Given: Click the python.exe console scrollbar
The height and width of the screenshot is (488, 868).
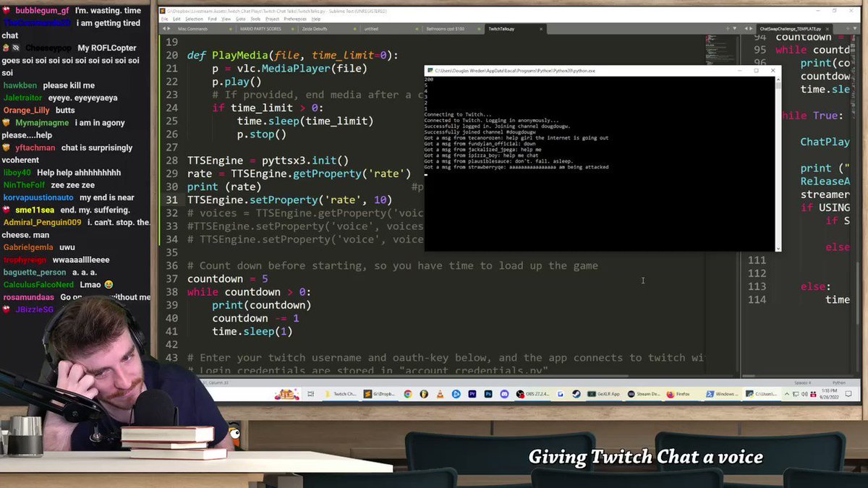Looking at the screenshot, I should [x=778, y=163].
